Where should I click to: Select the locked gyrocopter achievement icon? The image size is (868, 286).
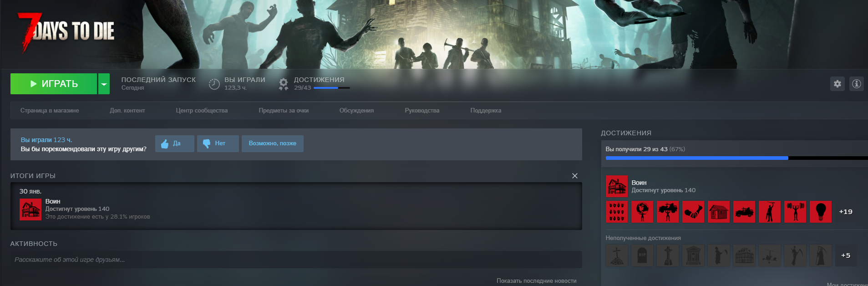point(770,255)
